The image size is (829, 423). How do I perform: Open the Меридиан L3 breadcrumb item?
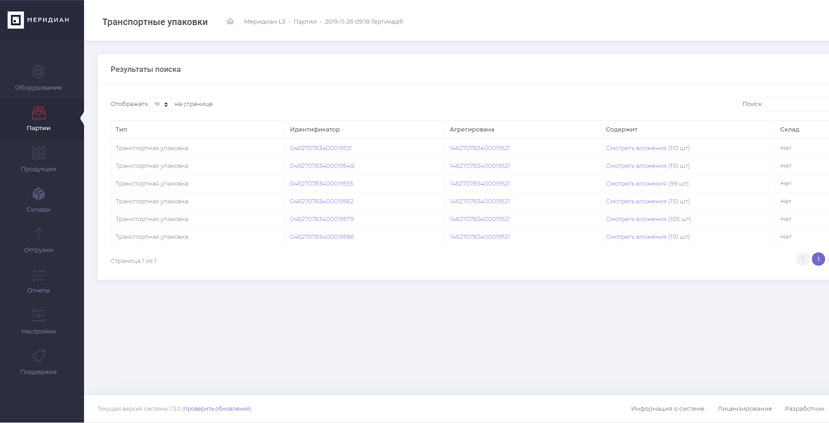[x=264, y=22]
